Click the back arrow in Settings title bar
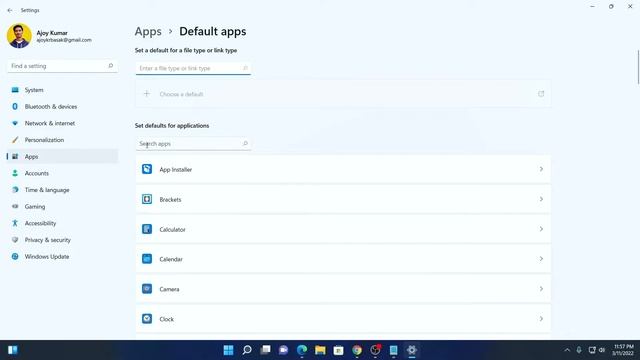This screenshot has height=360, width=640. coord(10,10)
